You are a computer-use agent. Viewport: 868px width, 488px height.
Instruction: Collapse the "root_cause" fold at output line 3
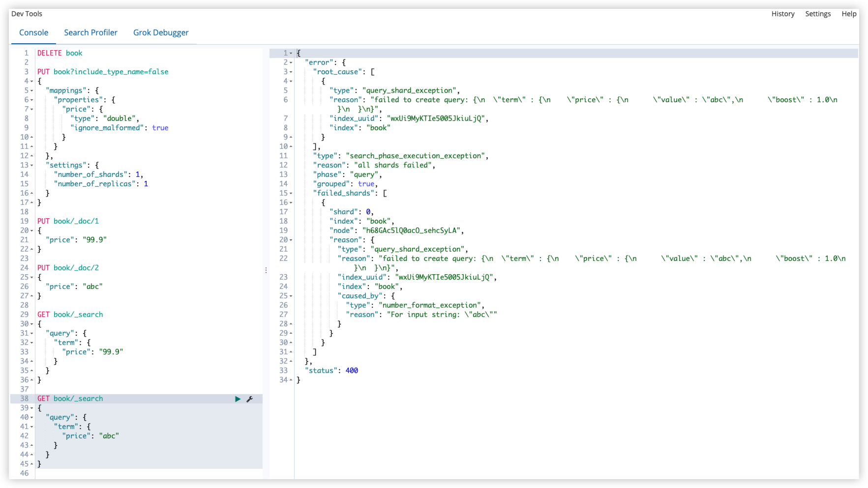pos(291,72)
